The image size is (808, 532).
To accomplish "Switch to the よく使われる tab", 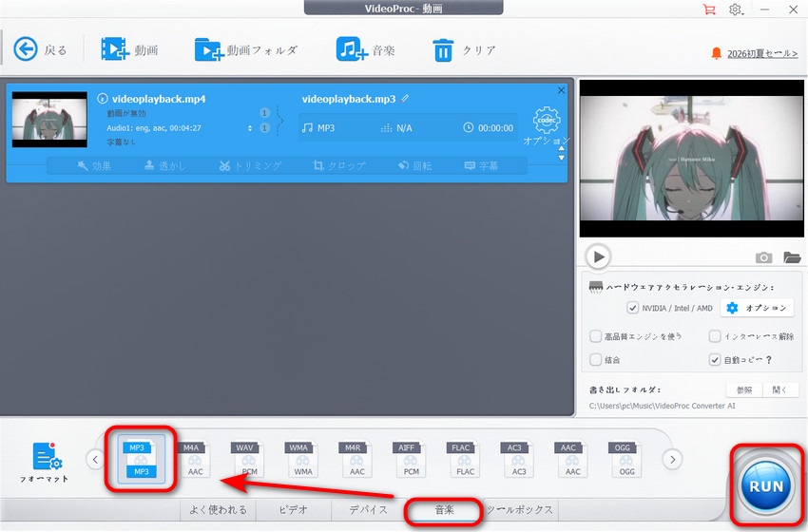I will pyautogui.click(x=218, y=510).
